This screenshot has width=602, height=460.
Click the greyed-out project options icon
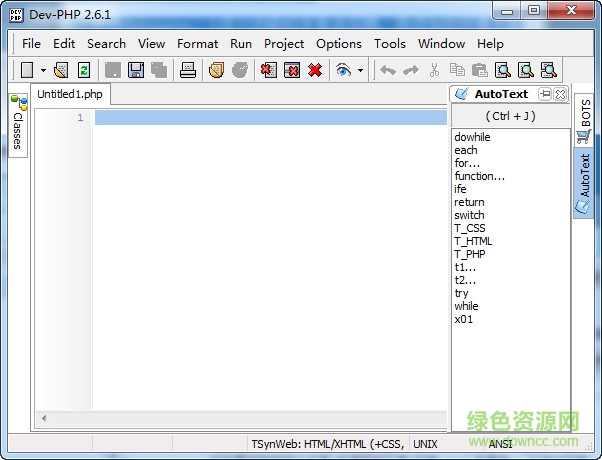[x=240, y=70]
